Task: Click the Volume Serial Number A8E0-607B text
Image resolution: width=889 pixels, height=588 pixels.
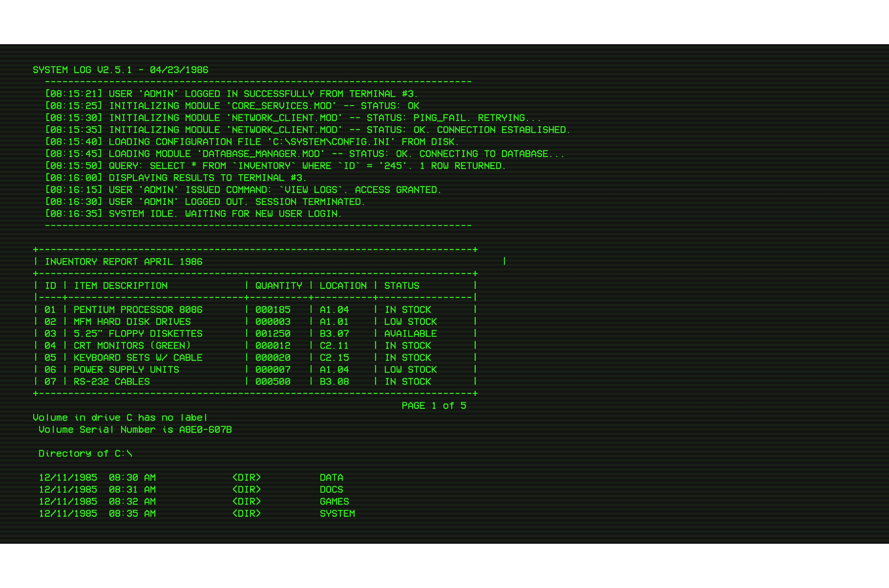Action: pyautogui.click(x=135, y=430)
